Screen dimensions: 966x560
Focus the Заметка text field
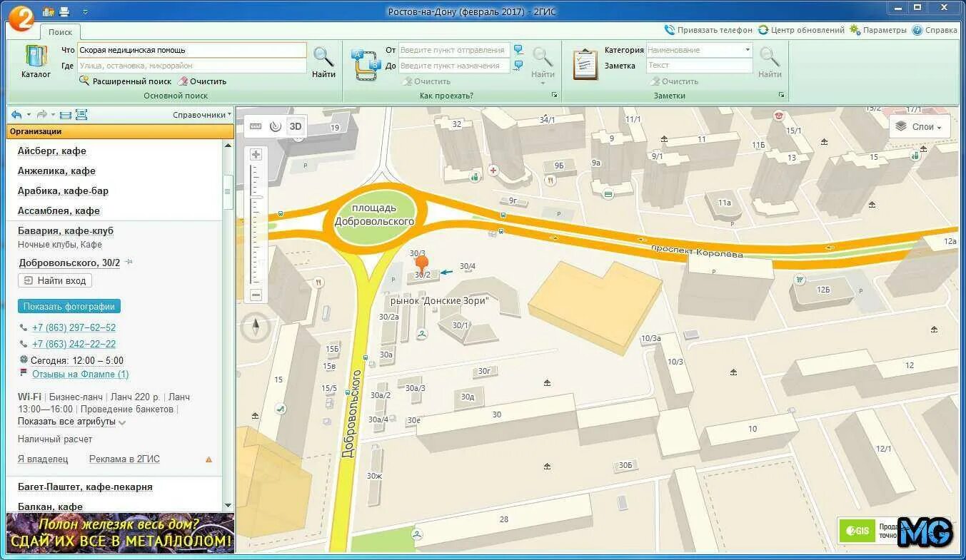[700, 65]
